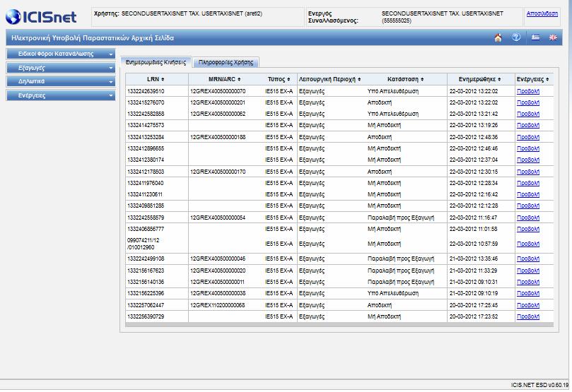Screen dimensions: 572x392
Task: Select MRN cell 12GREX400500000070
Action: click(x=218, y=91)
